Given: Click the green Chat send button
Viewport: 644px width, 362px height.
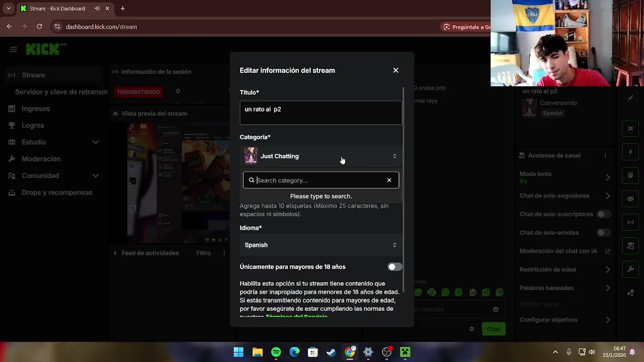Looking at the screenshot, I should pos(493,329).
